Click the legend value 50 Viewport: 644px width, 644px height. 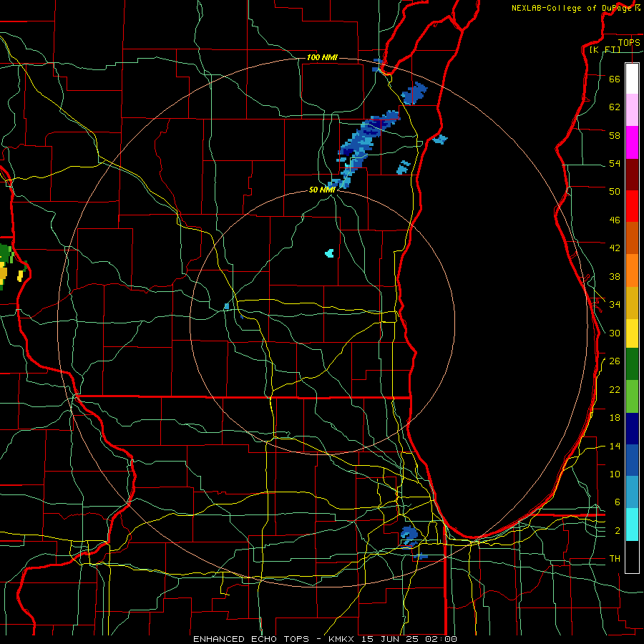coord(615,192)
